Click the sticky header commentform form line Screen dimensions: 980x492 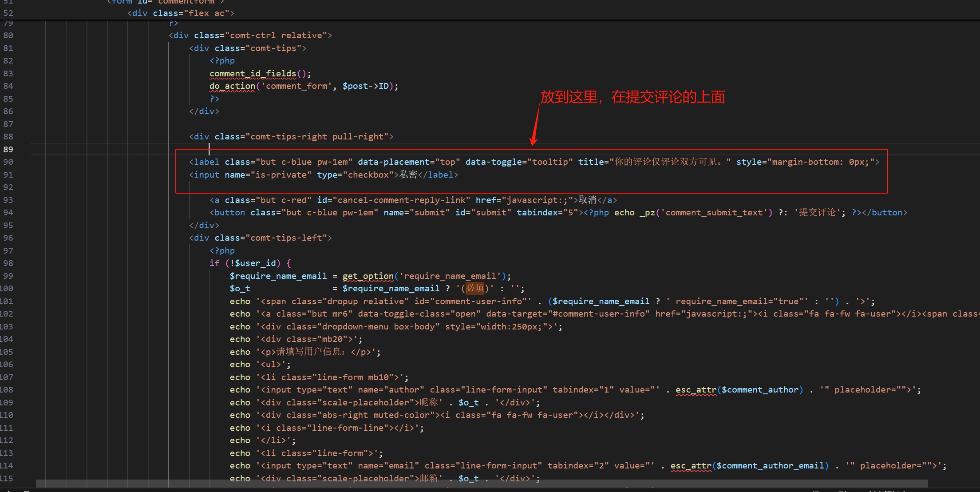click(x=165, y=2)
